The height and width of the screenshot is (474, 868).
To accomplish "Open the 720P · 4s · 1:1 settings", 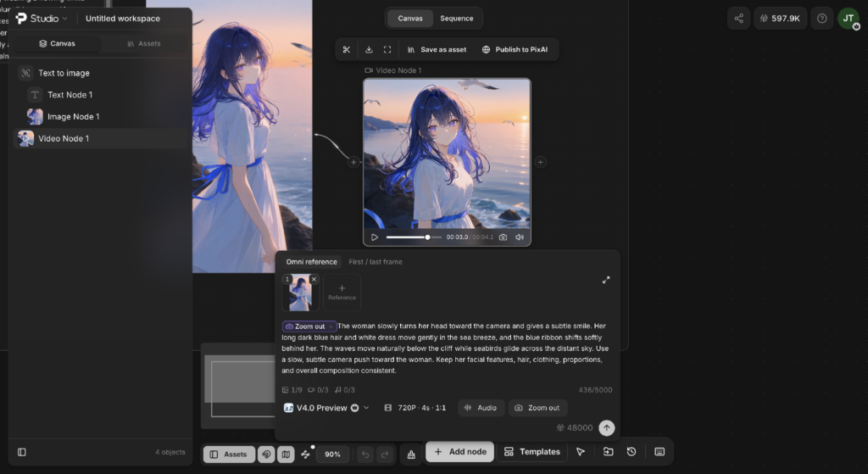I will tap(415, 408).
